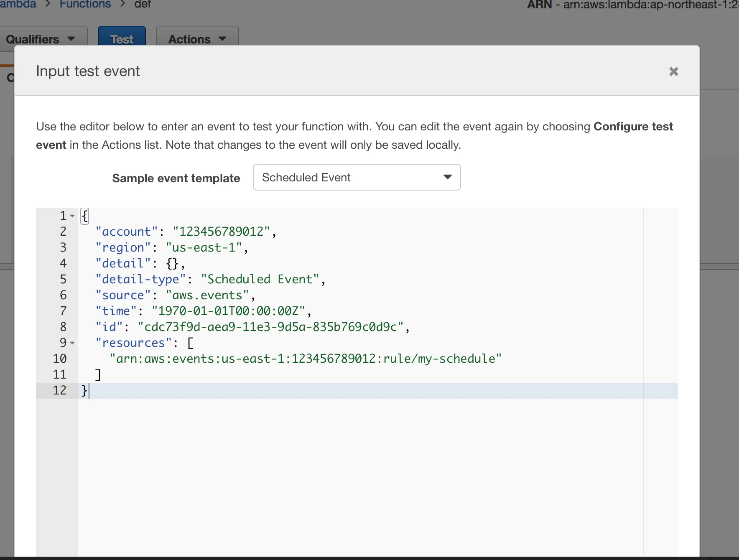Open the Sample event template dropdown
This screenshot has width=739, height=560.
pyautogui.click(x=357, y=177)
